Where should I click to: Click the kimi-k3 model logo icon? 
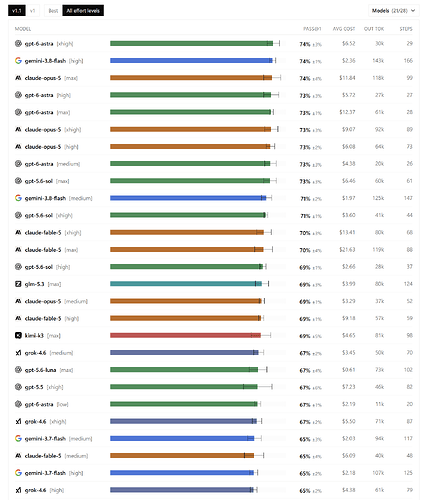pos(18,335)
